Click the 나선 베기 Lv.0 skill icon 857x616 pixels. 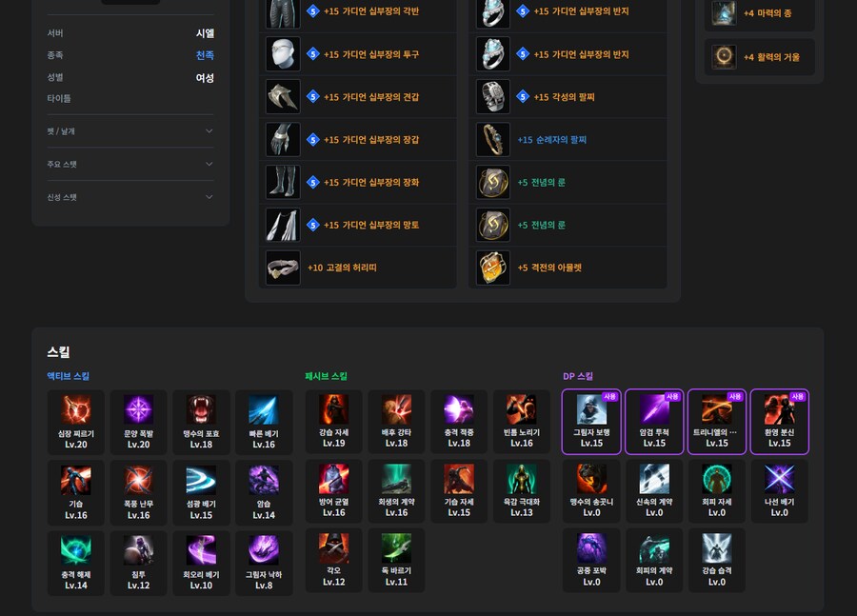coord(779,491)
